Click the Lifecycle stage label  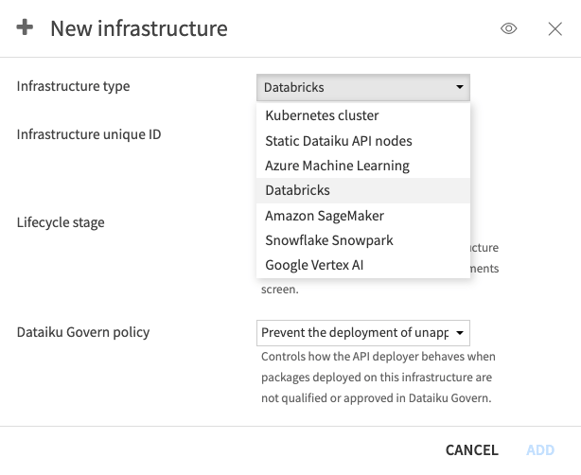[x=60, y=223]
